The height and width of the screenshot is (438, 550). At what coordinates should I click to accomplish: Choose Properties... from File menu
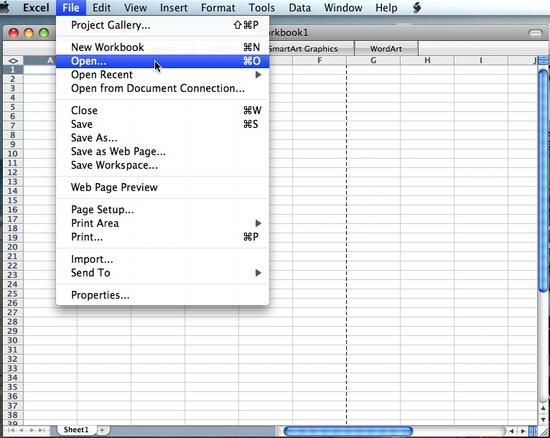click(162, 295)
